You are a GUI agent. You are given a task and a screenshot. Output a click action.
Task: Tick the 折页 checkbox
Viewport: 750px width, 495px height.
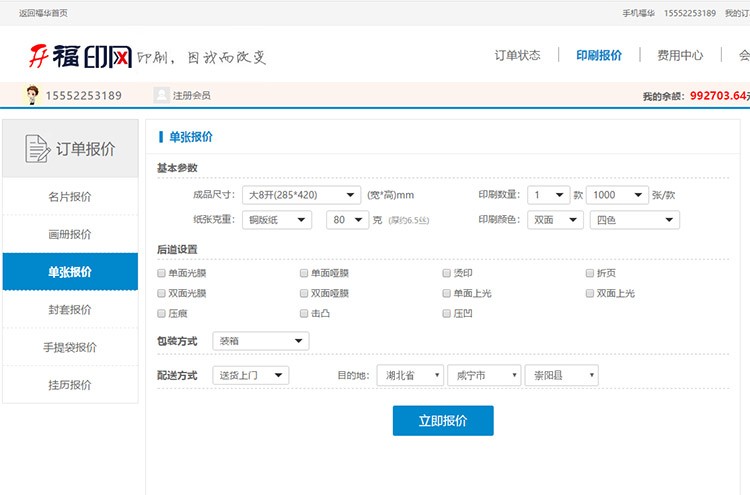(590, 273)
